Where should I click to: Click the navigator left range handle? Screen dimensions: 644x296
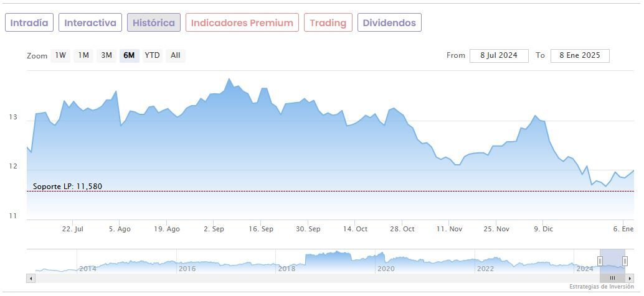pyautogui.click(x=600, y=261)
